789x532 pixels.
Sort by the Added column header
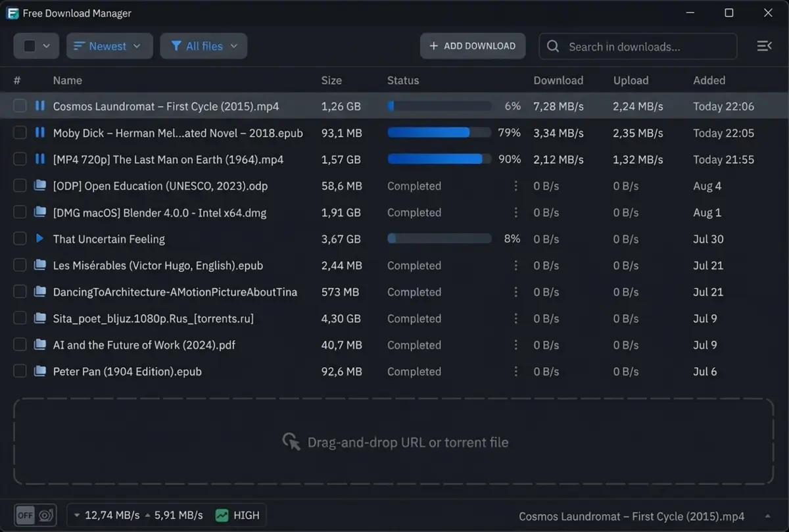tap(709, 80)
